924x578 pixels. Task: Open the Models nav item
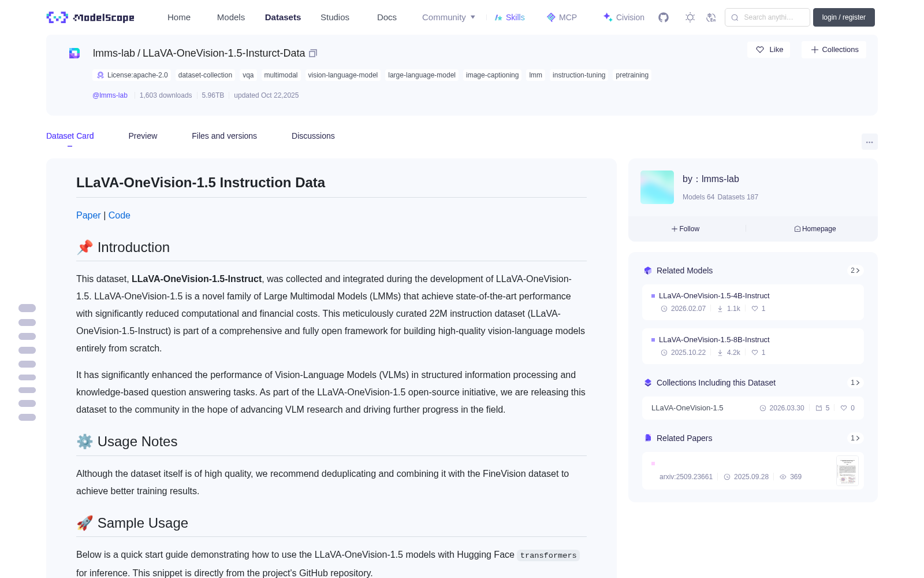[x=231, y=17]
